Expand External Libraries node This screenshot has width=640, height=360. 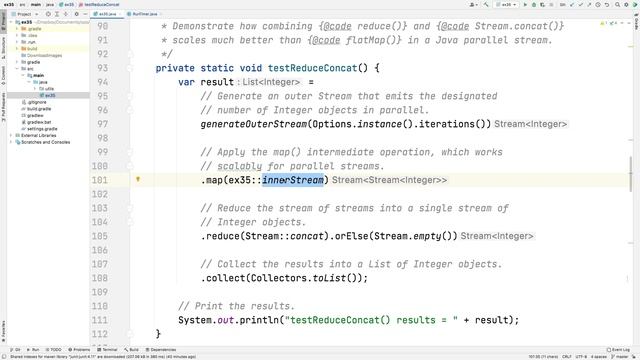click(11, 135)
